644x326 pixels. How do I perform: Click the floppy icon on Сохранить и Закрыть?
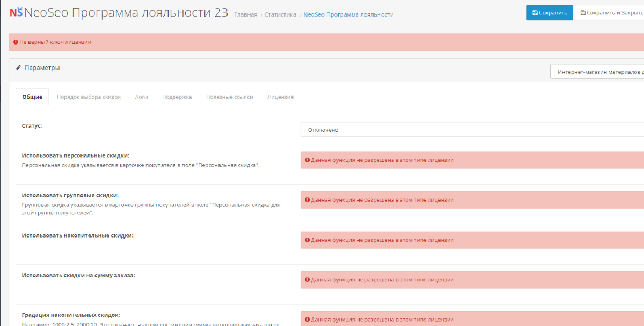click(x=583, y=13)
